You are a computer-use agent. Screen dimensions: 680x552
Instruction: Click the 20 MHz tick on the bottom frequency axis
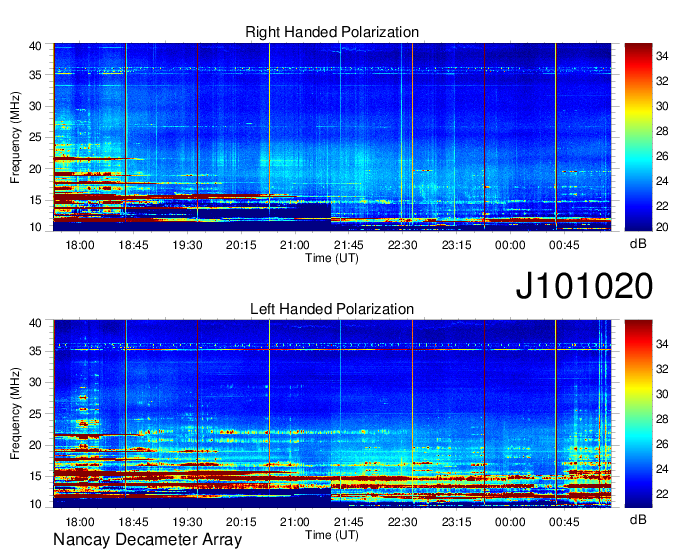pyautogui.click(x=36, y=445)
